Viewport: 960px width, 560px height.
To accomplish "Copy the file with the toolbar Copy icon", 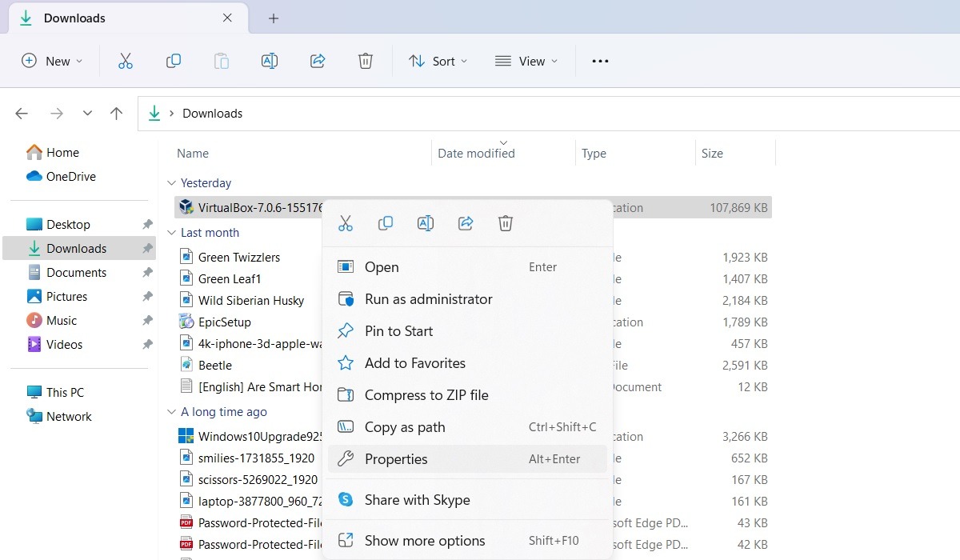I will click(x=174, y=60).
